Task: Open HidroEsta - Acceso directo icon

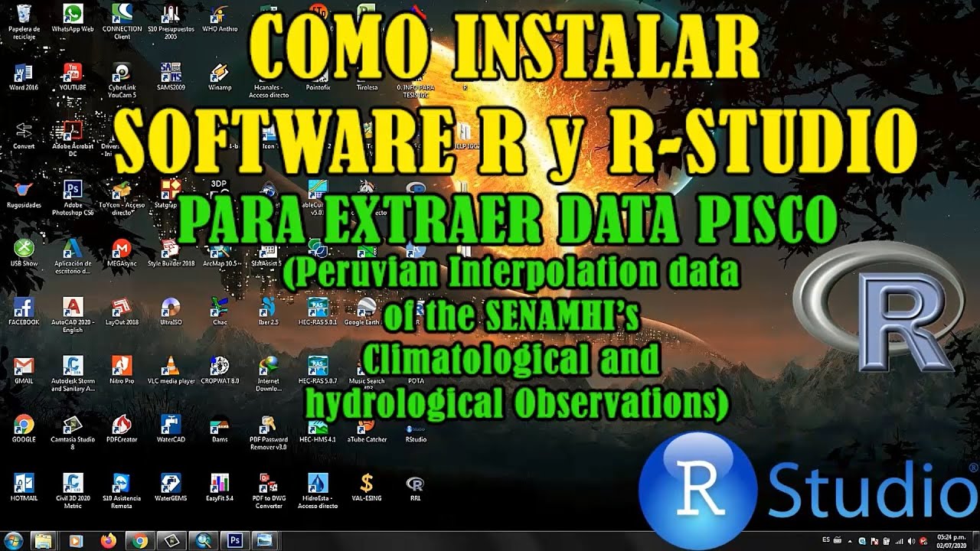Action: [x=318, y=492]
